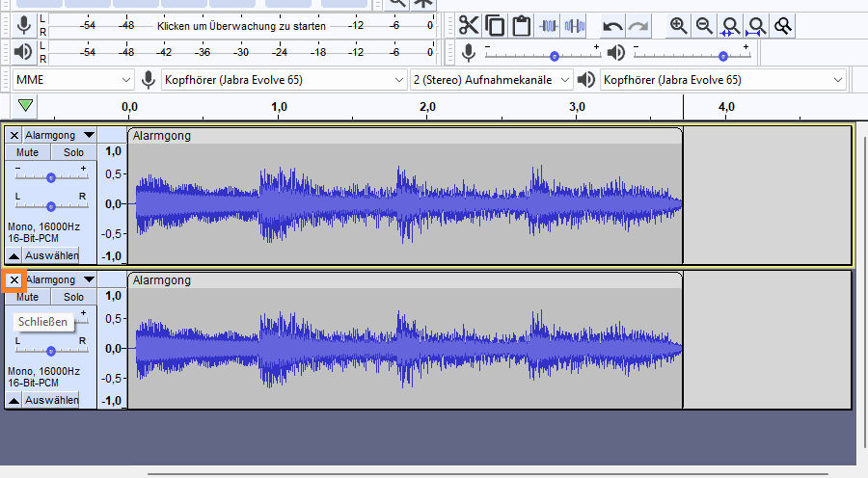Click the playback level meter scale

point(242,52)
